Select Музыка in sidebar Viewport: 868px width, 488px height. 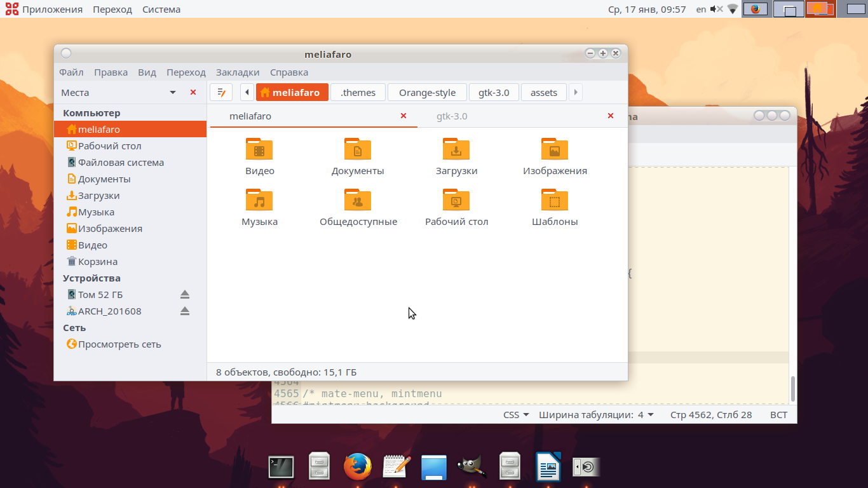[130, 212]
